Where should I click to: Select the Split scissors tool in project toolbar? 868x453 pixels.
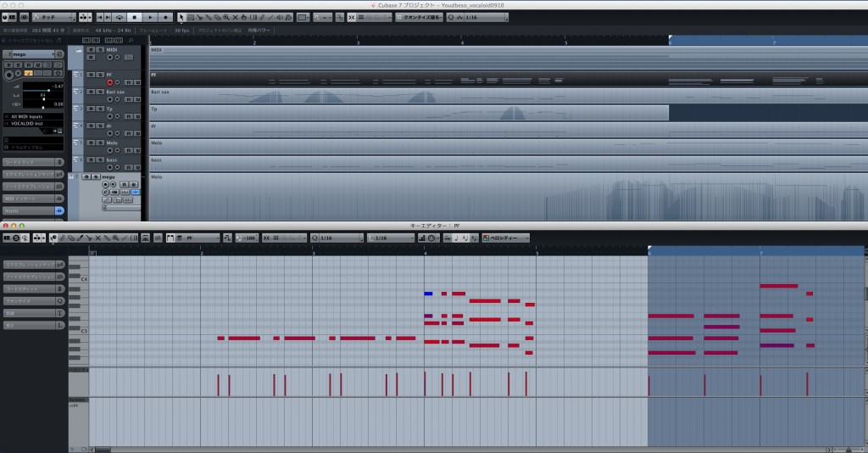(x=199, y=17)
